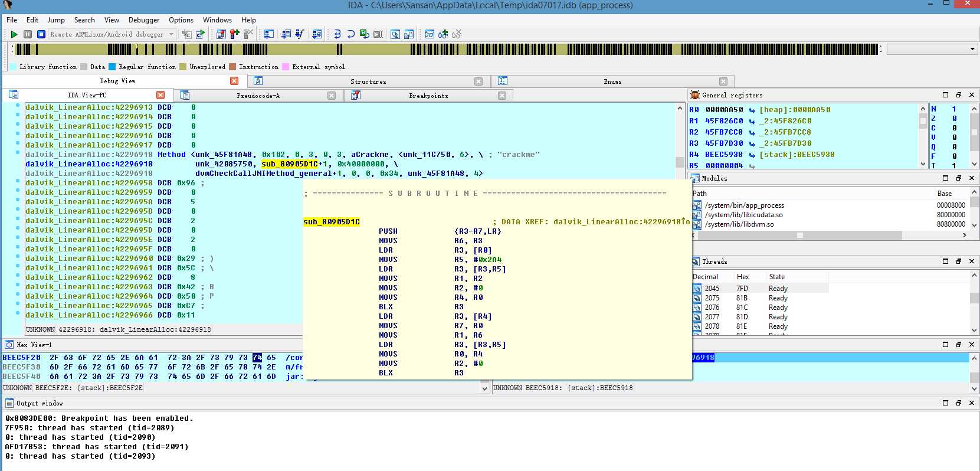Viewport: 980px width, 471px height.
Task: Click the add watch icon
Action: click(x=443, y=34)
